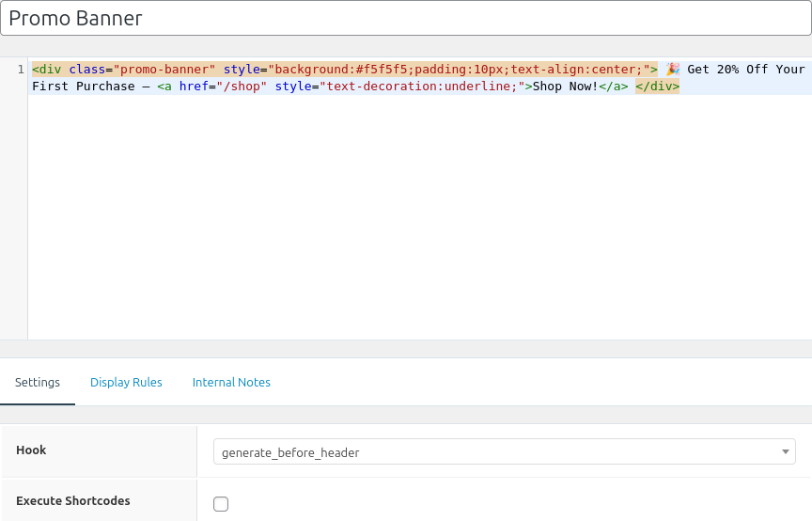Viewport: 812px width, 521px height.
Task: Click line number 1 in the code gutter
Action: click(x=21, y=69)
